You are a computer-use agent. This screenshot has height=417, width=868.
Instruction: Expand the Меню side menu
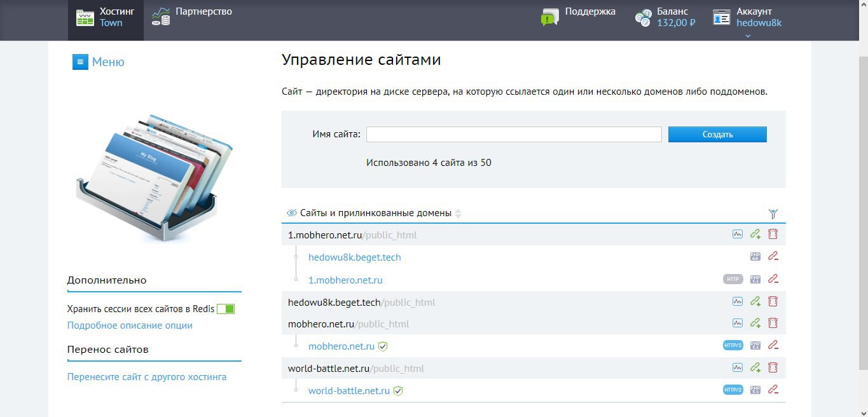pyautogui.click(x=99, y=62)
